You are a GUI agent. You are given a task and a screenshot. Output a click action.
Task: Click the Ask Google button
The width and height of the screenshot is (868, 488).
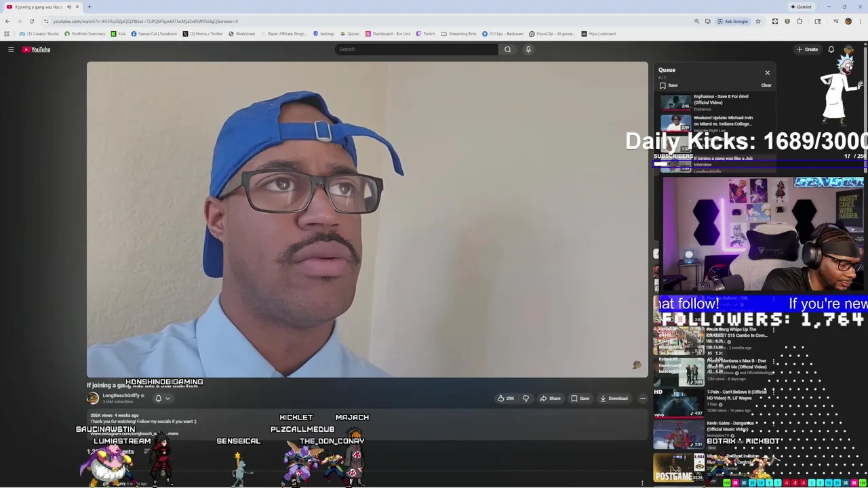point(732,21)
